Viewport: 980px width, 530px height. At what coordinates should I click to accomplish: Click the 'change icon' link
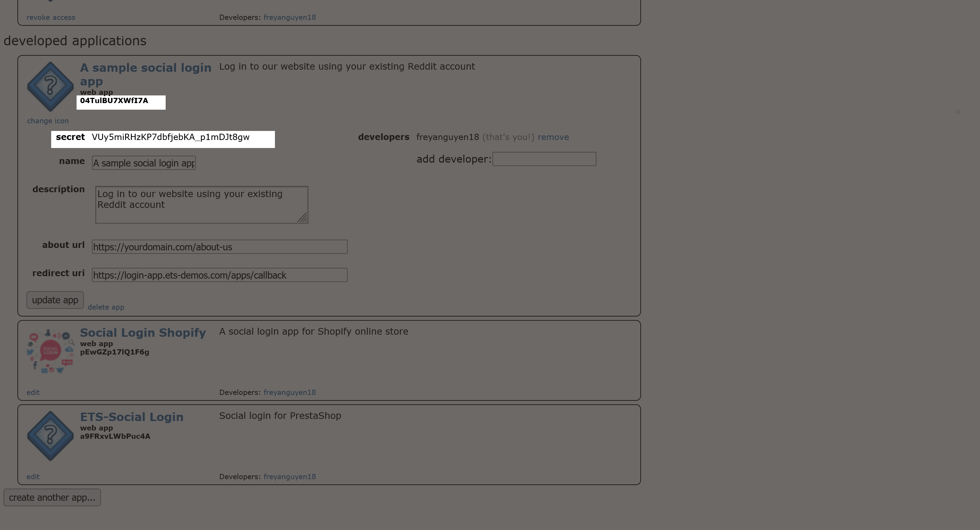tap(48, 121)
